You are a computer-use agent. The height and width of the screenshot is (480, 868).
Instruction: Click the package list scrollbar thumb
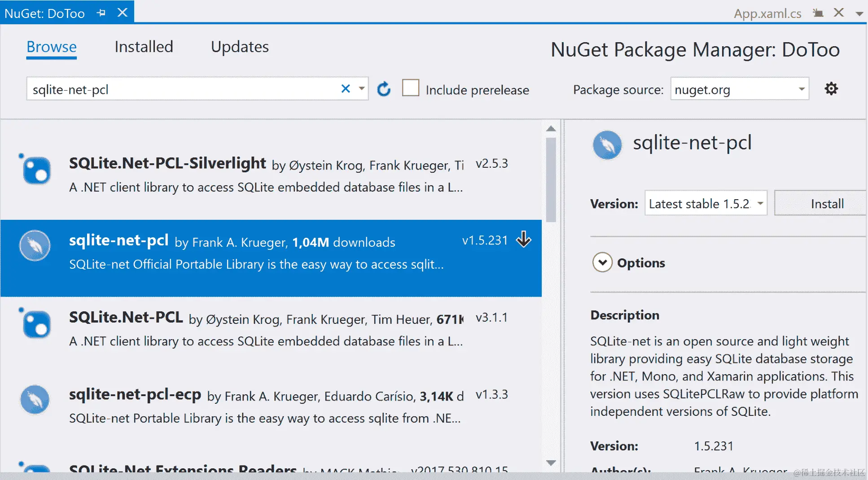pyautogui.click(x=551, y=179)
